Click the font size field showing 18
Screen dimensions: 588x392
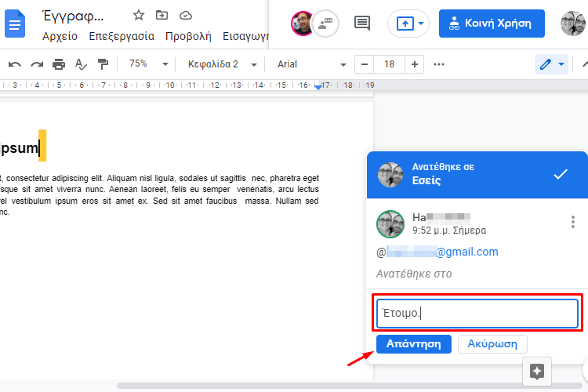[x=389, y=64]
